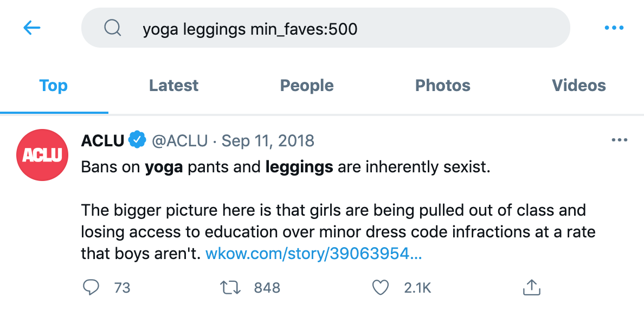Select the Videos tab
Screen dimensions: 644x310
click(578, 85)
